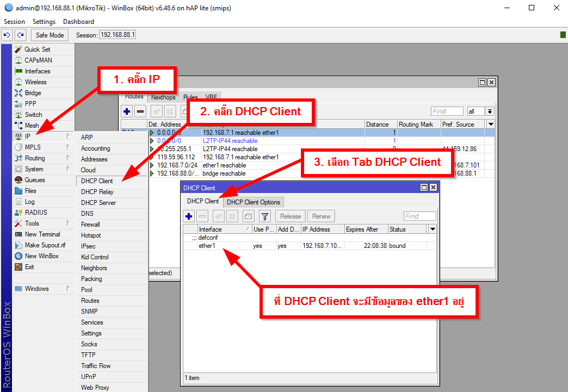Open the Session menu
Viewport: 568px width, 392px height.
[x=14, y=22]
